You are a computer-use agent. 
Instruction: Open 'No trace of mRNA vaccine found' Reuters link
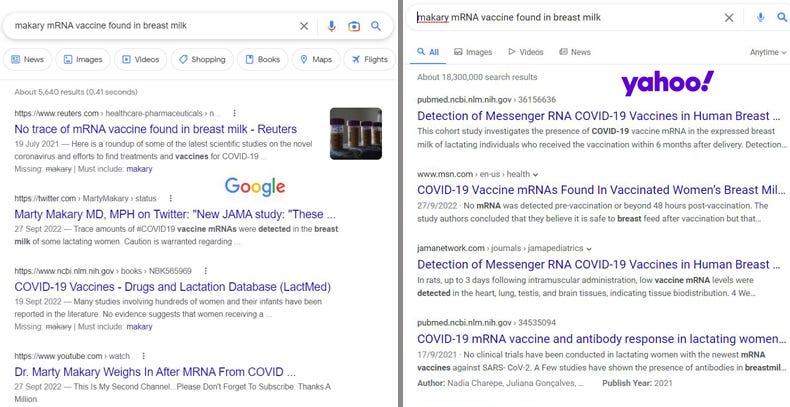156,129
